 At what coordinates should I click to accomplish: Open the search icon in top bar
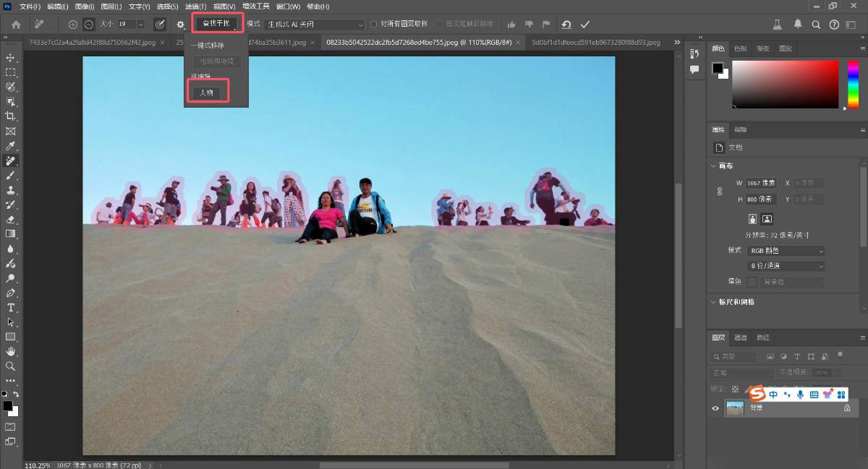click(x=816, y=25)
